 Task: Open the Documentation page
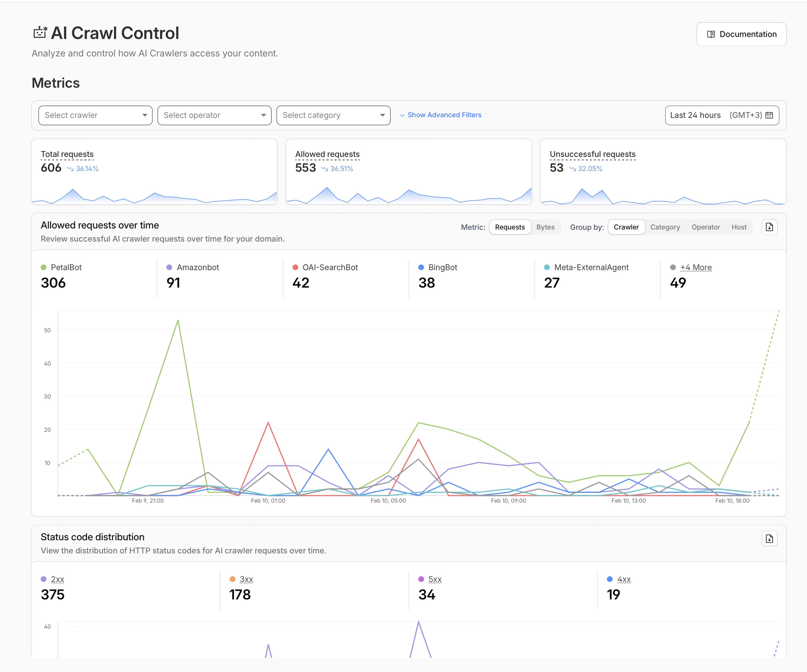coord(742,34)
